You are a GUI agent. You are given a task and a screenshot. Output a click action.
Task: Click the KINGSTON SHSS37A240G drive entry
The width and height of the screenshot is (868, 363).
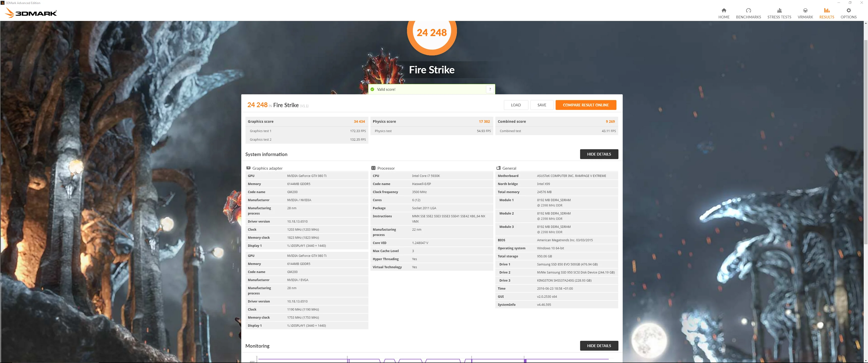564,281
